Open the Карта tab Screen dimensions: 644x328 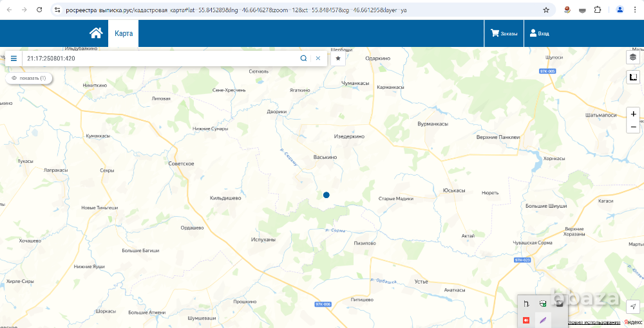click(124, 33)
